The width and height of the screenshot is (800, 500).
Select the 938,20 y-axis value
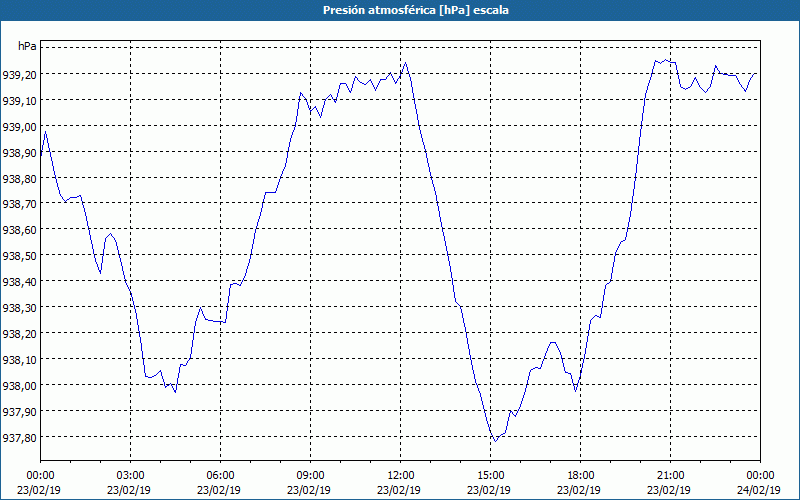click(19, 334)
